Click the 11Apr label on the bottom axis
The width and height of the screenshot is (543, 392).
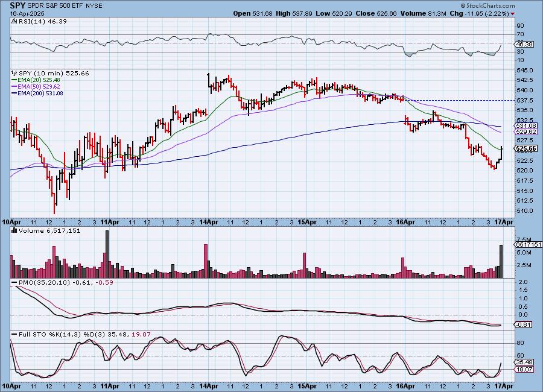tap(110, 386)
